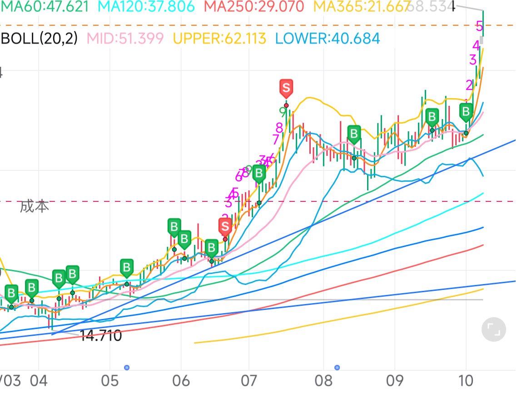This screenshot has height=404, width=532.
Task: Select the first B buy marker in April
Action: [x=59, y=279]
